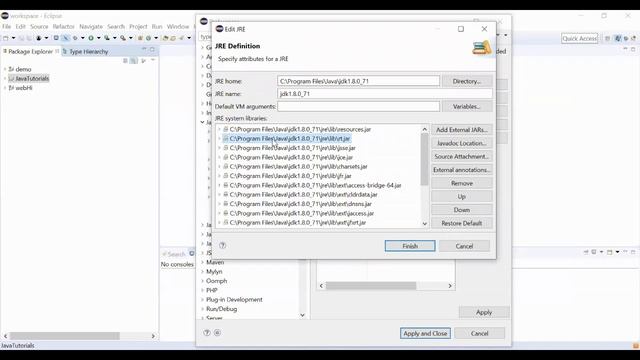Expand Oomph in Preferences tree
This screenshot has width=640, height=360.
202,281
